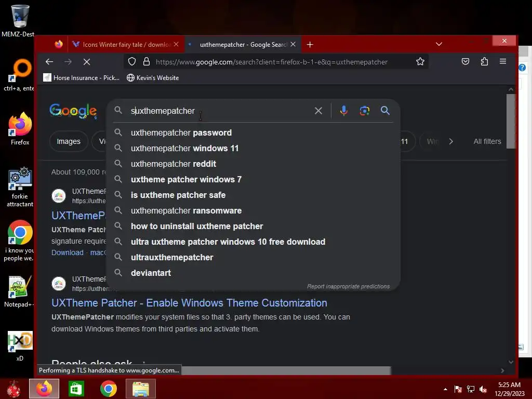Open the Chrome desktop shortcut icon
Viewport: 532px width, 399px height.
20,232
